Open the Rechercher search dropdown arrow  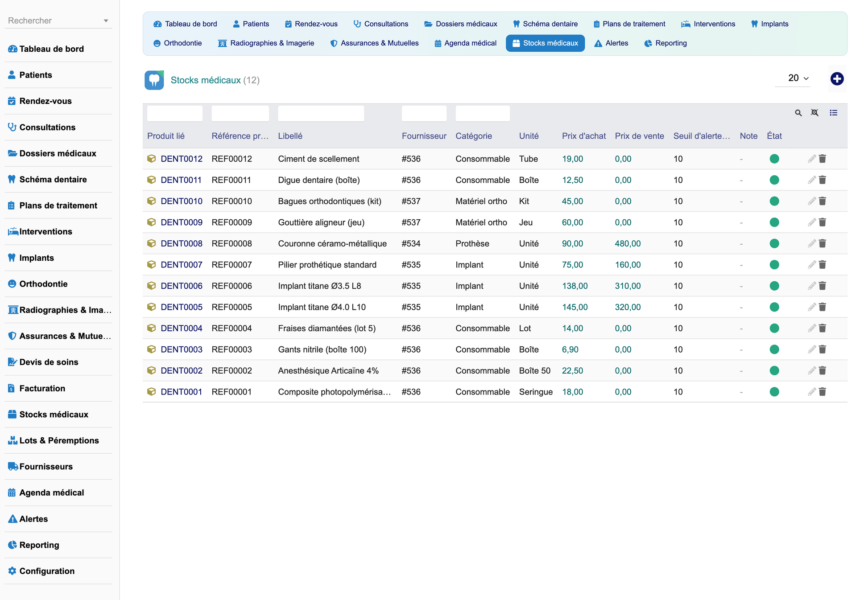(x=106, y=21)
